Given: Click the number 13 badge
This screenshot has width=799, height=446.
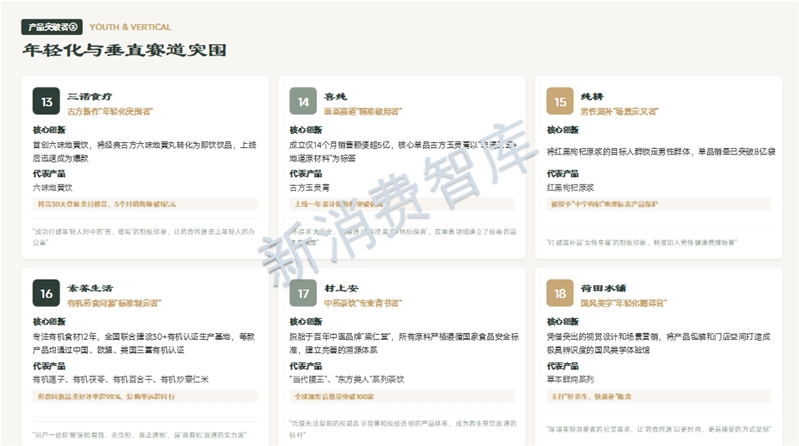Looking at the screenshot, I should tap(46, 102).
